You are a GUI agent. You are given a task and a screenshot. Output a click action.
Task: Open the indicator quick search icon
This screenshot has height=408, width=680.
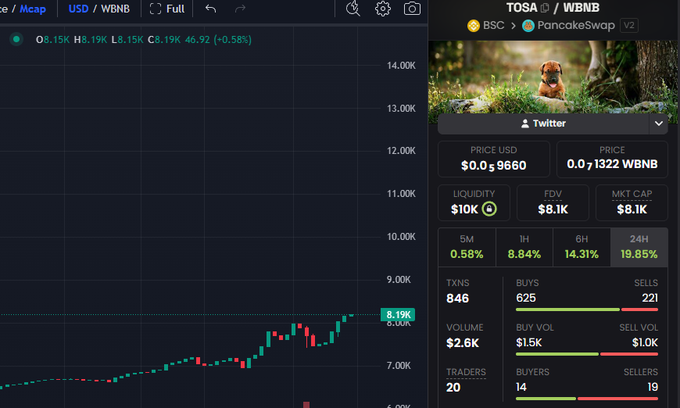pos(353,8)
